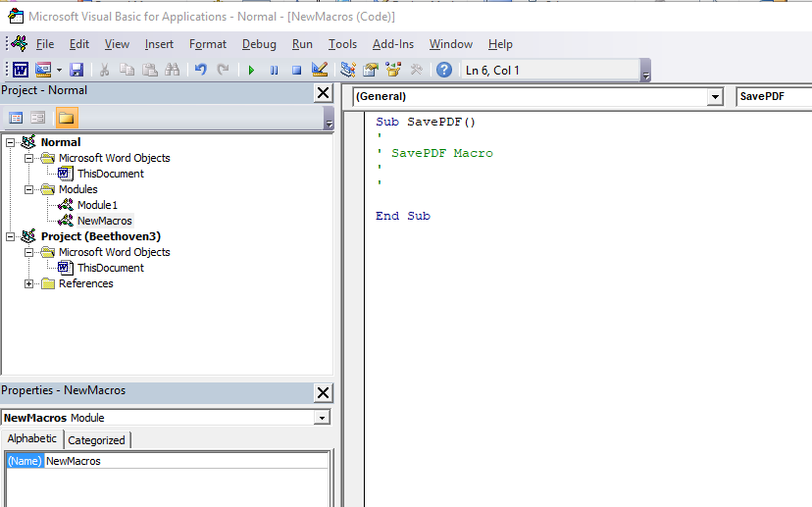
Task: Close the Project - Normal panel
Action: [x=323, y=93]
